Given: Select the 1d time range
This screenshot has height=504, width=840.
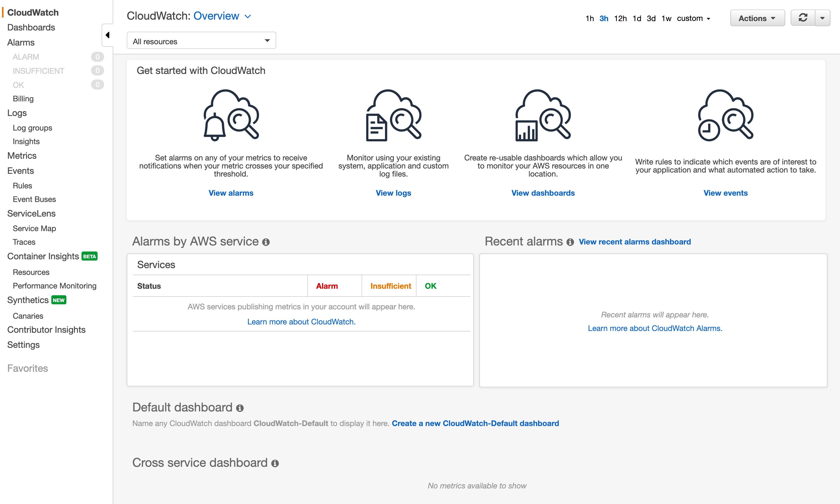Looking at the screenshot, I should (x=637, y=18).
